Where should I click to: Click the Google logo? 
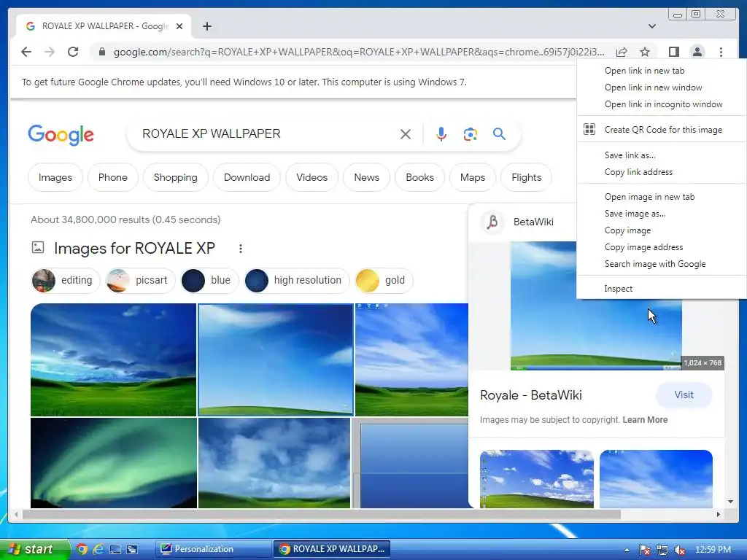pos(61,135)
